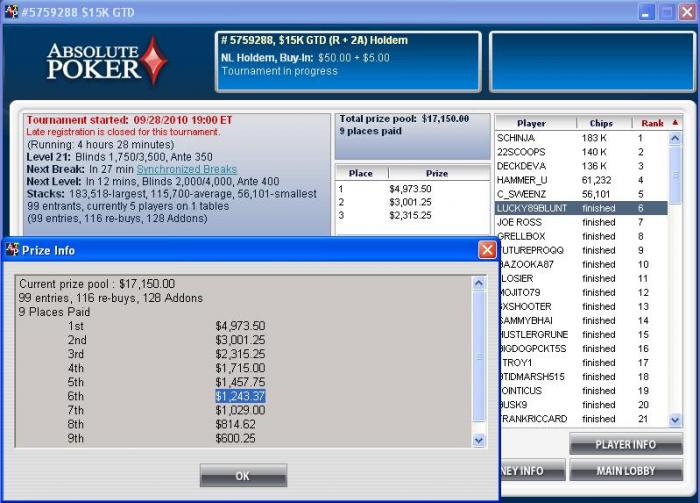Select the player GRELLBOX row
Image resolution: width=700 pixels, height=503 pixels.
pyautogui.click(x=581, y=236)
